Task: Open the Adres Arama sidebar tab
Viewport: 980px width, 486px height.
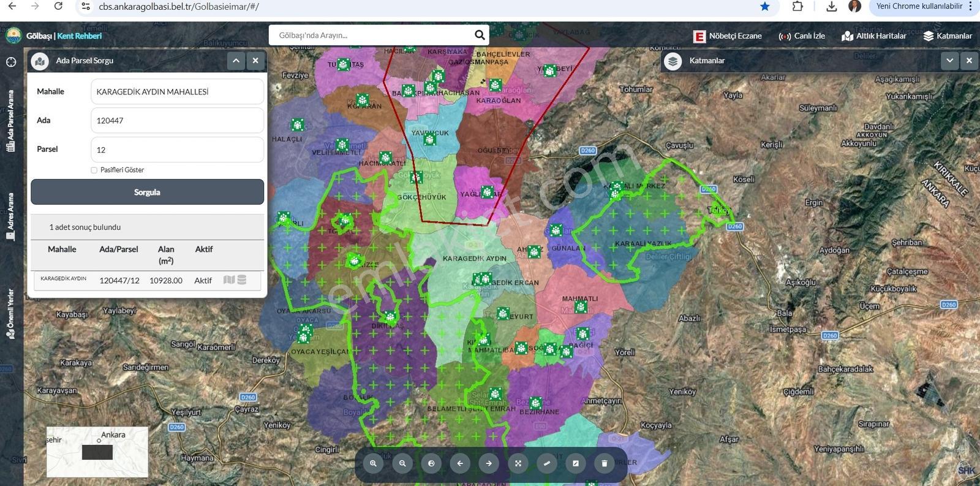Action: coord(10,217)
